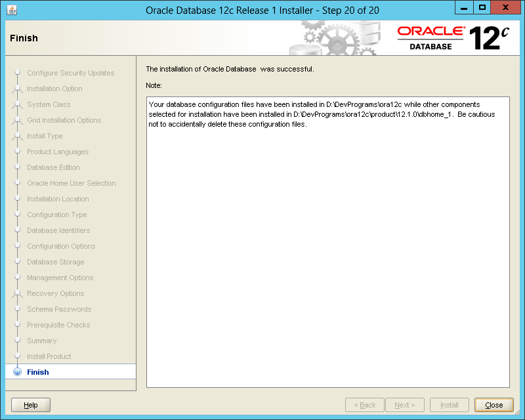Image resolution: width=525 pixels, height=420 pixels.
Task: Click the System Class branch marker
Action: (x=18, y=104)
